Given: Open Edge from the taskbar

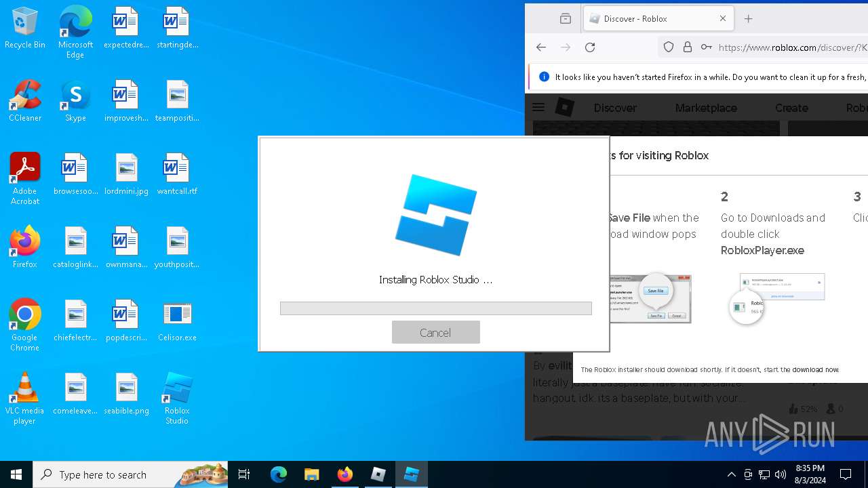Looking at the screenshot, I should 279,474.
